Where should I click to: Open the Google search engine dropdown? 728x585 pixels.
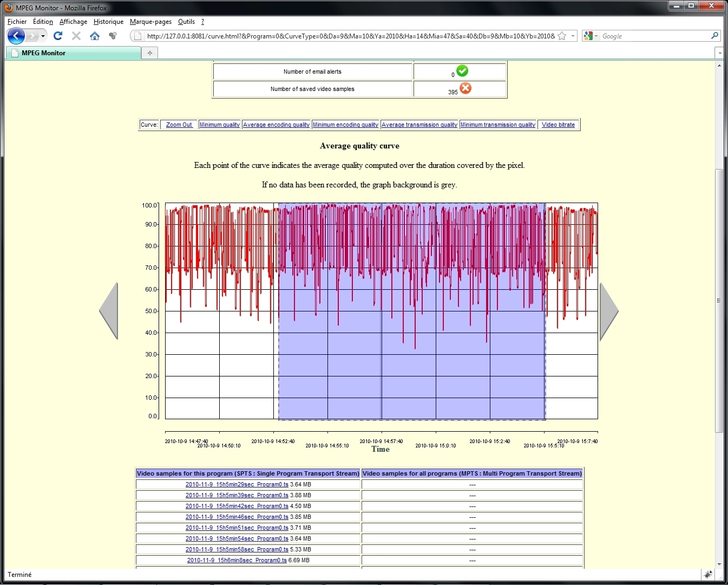coord(591,36)
